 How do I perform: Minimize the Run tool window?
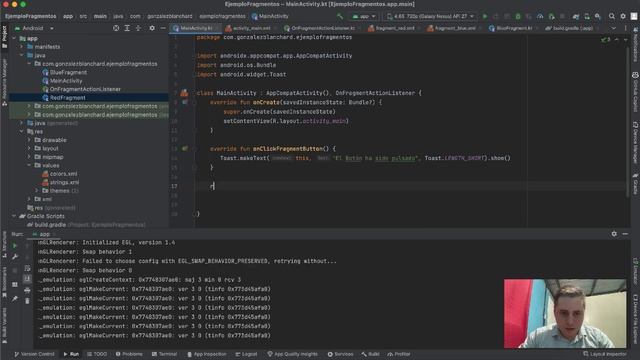[x=625, y=234]
